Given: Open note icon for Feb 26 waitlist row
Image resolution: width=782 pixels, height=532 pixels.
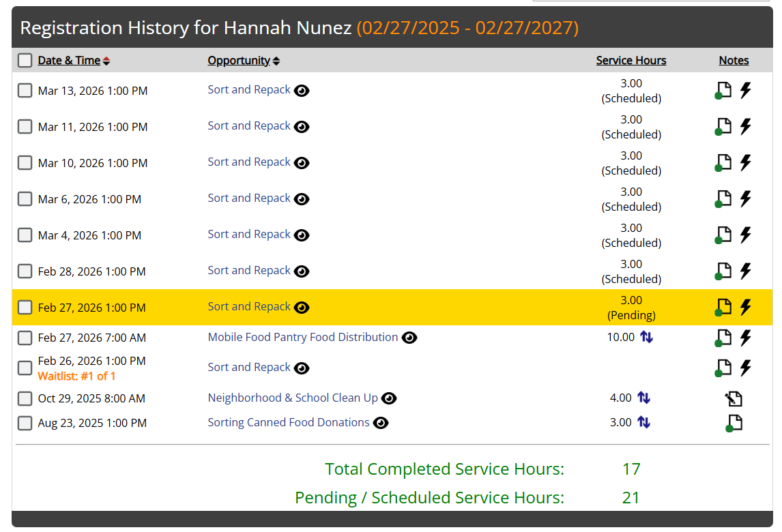Looking at the screenshot, I should (x=723, y=368).
